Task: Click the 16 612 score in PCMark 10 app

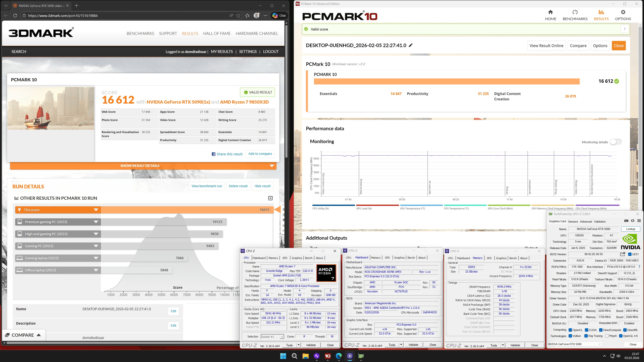Action: coord(605,81)
